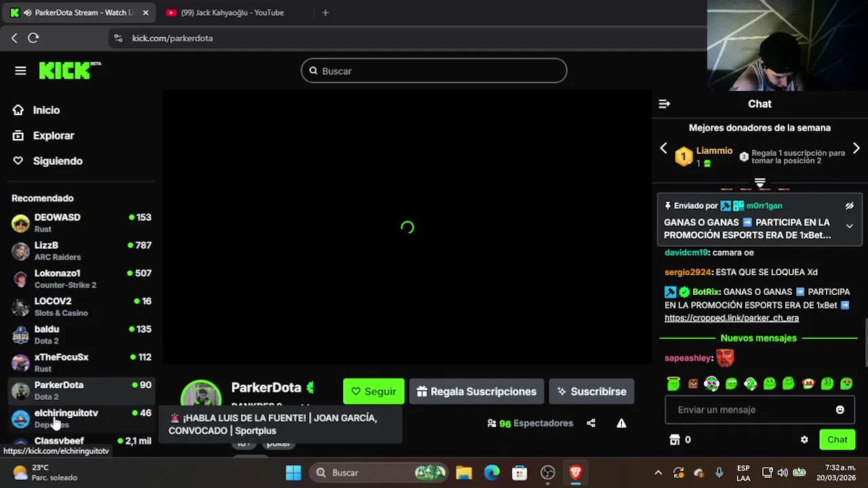Send message with the Chat button

coord(837,440)
